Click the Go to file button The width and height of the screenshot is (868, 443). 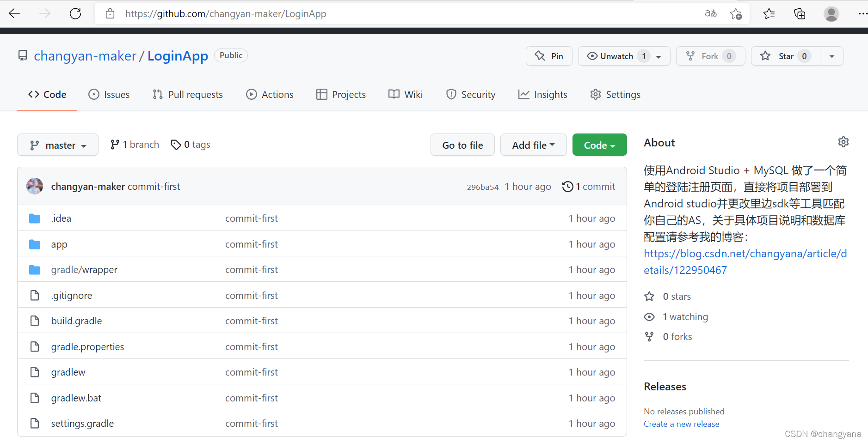click(462, 145)
